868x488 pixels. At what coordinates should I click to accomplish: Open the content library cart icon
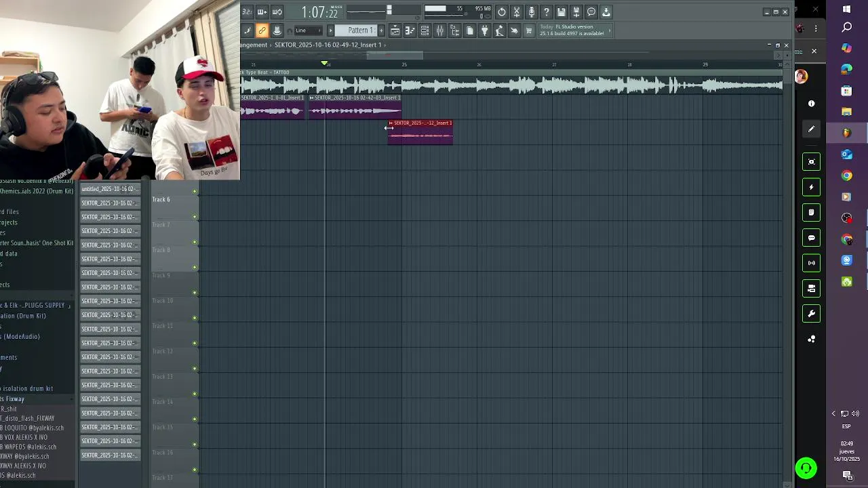click(x=528, y=30)
